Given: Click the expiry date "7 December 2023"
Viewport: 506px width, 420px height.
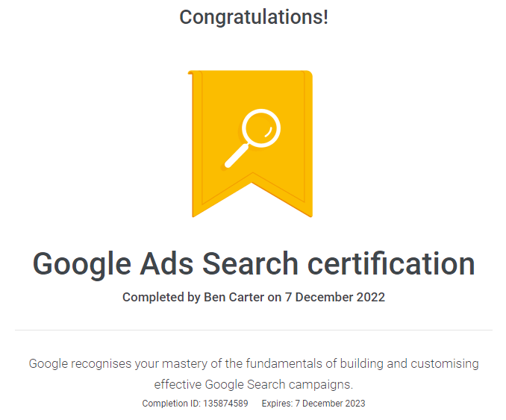Looking at the screenshot, I should pos(329,404).
